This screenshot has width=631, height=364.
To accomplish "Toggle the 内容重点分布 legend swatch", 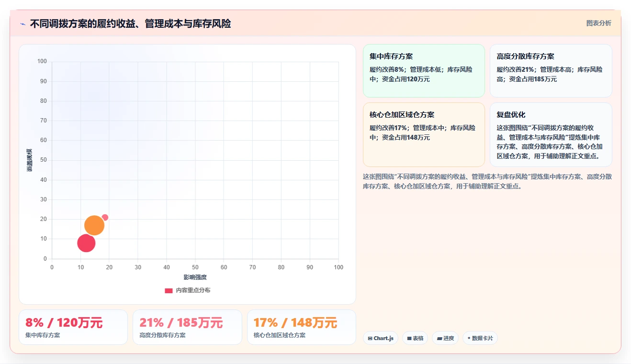I will (x=169, y=290).
